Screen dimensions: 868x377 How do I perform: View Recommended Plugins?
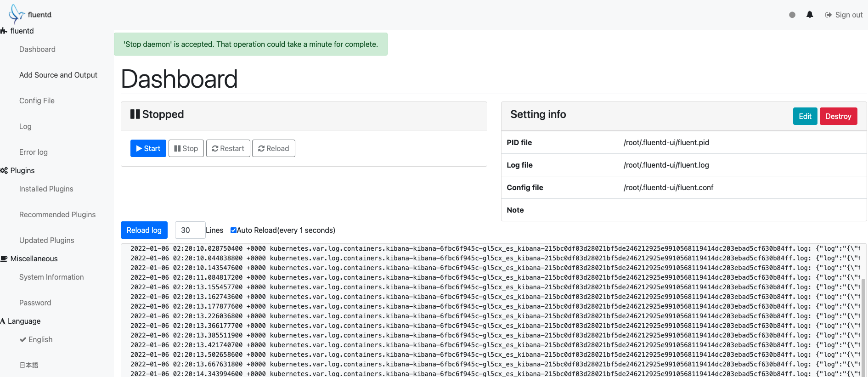coord(57,214)
